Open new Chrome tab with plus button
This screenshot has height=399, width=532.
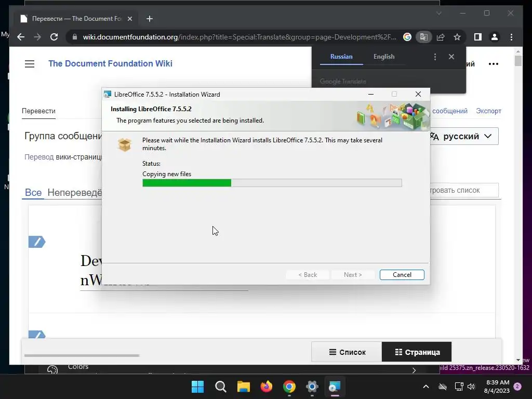tap(150, 19)
